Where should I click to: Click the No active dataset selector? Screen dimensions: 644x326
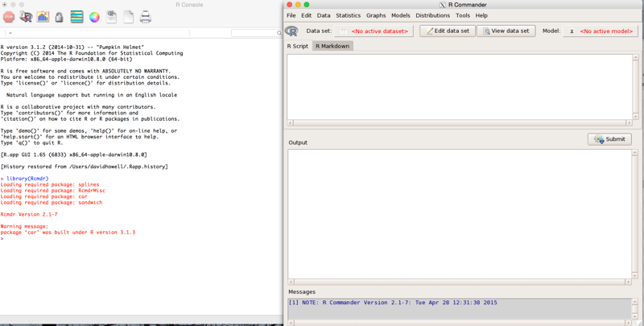point(374,31)
